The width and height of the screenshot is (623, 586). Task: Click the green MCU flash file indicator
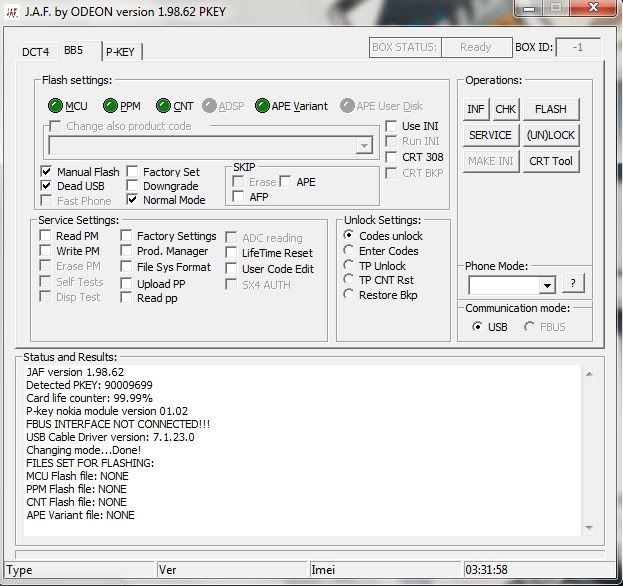point(55,106)
